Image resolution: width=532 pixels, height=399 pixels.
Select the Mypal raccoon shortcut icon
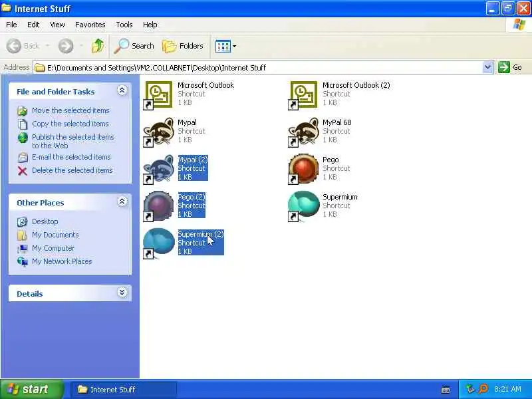point(158,132)
